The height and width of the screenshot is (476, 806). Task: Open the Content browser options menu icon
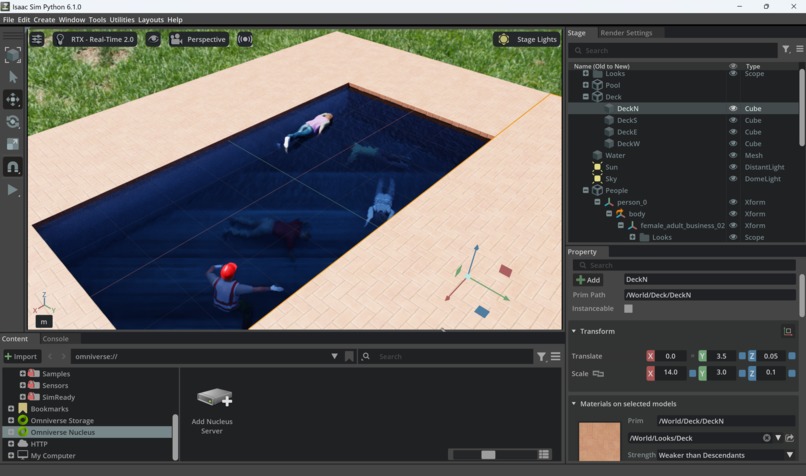point(556,356)
